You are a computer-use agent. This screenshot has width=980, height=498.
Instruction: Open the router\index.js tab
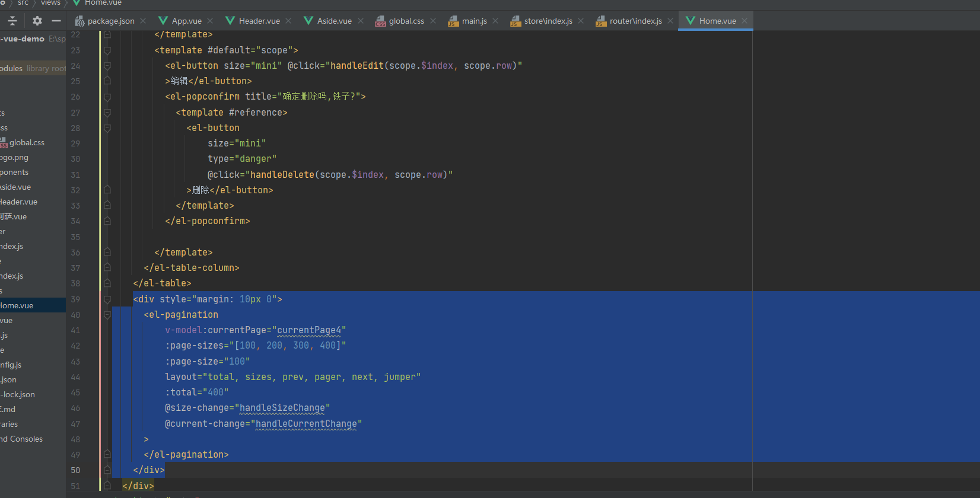coord(636,21)
